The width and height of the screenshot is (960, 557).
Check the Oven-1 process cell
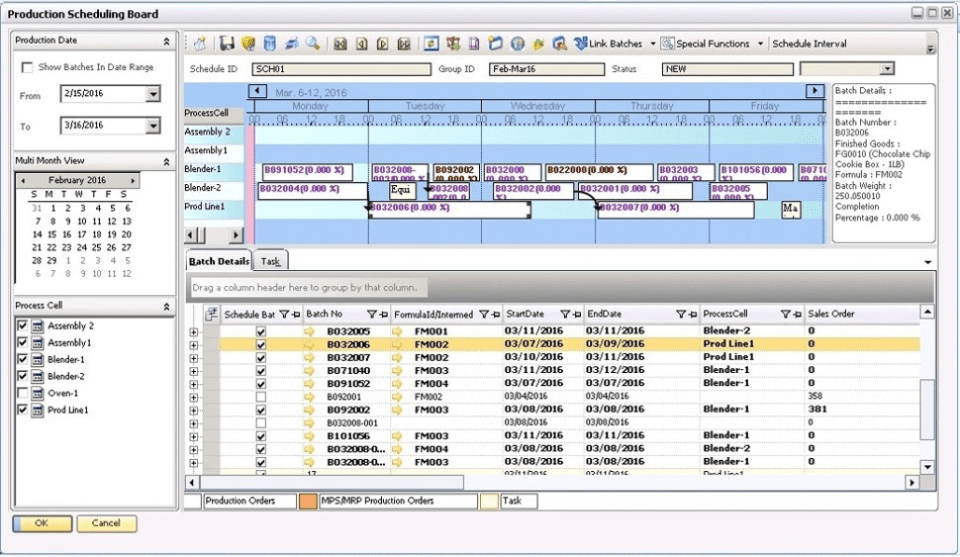pos(22,393)
